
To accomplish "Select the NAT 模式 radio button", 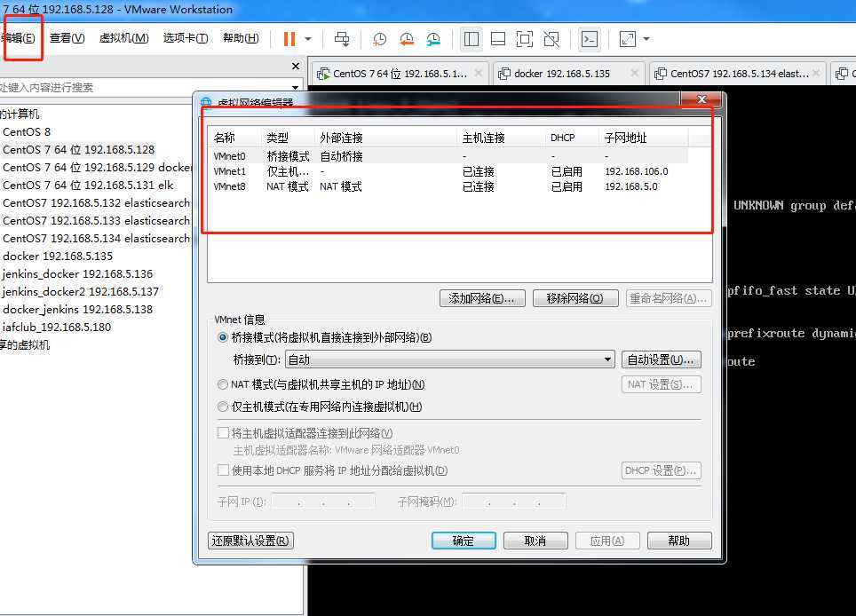I will coord(222,384).
